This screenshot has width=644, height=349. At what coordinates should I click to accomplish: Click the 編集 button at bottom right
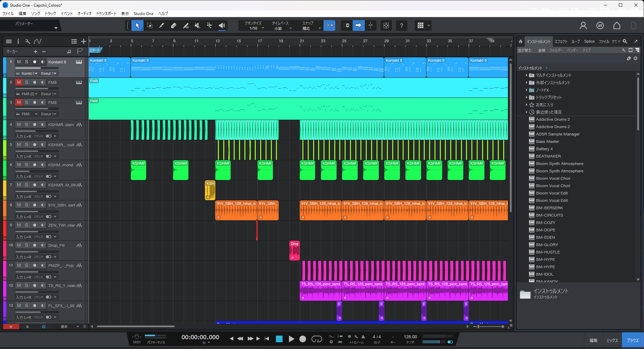coord(593,340)
